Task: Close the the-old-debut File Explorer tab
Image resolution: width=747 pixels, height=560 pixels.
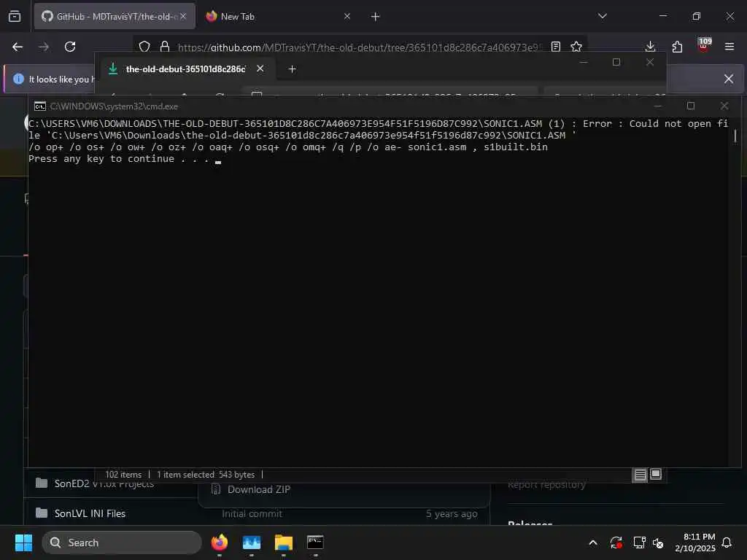Action: [x=260, y=69]
